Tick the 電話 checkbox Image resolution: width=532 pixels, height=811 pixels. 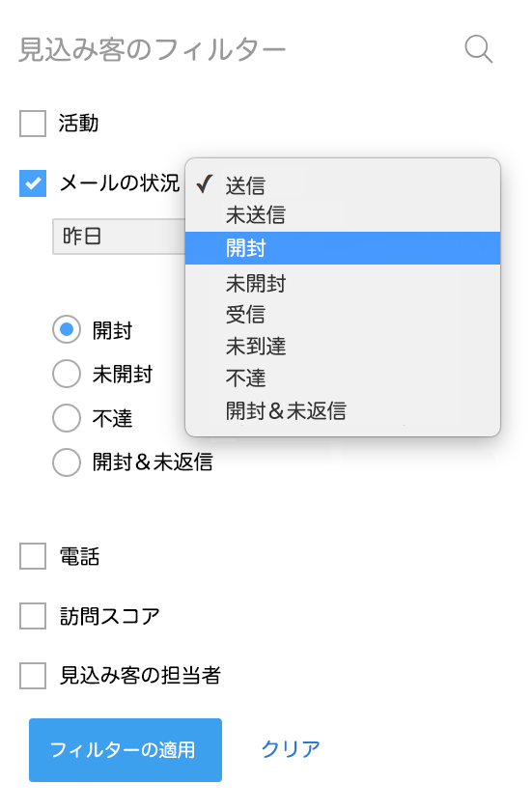(x=33, y=556)
